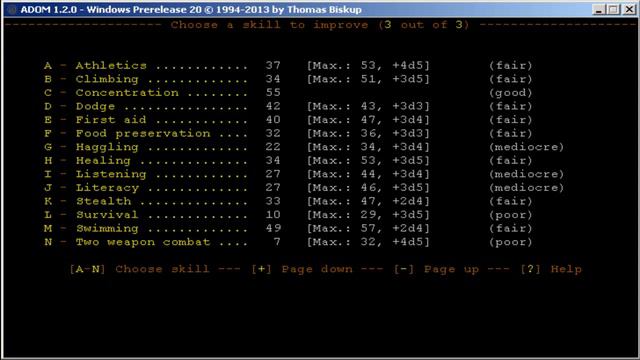The height and width of the screenshot is (360, 640).
Task: Click the 'Choose a skill to improve' header
Action: pos(320,25)
